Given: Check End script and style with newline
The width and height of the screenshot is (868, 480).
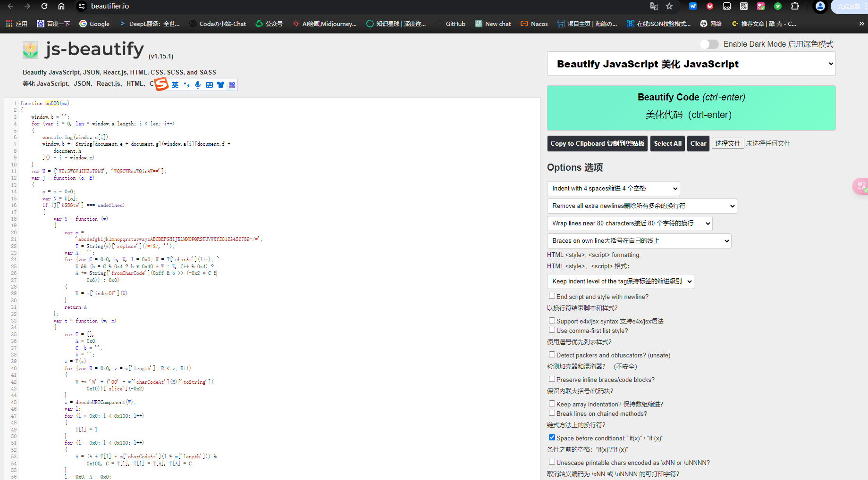Looking at the screenshot, I should coord(552,296).
